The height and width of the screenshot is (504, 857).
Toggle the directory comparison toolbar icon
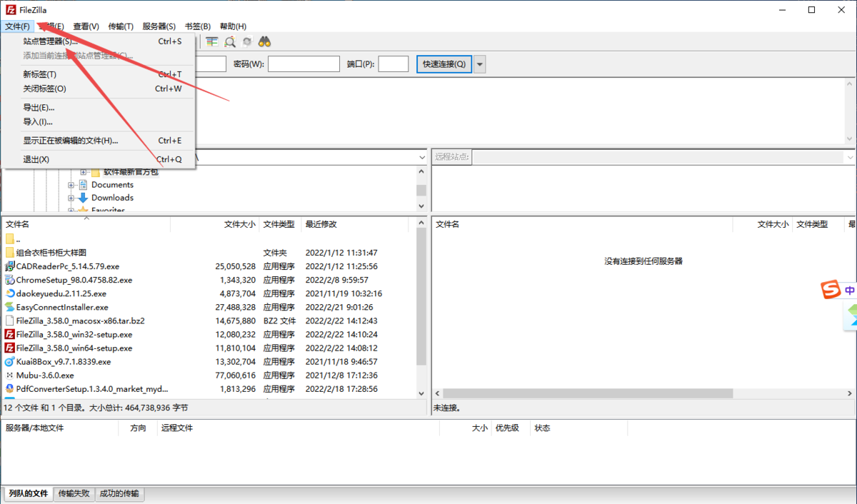(212, 41)
